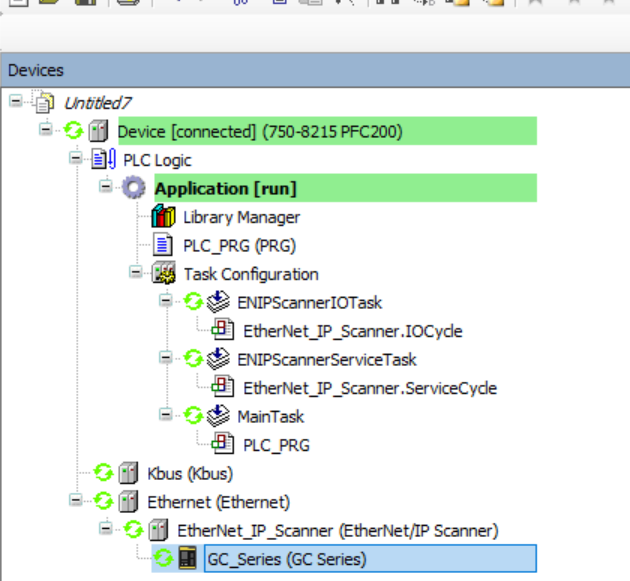This screenshot has height=581, width=630.
Task: Select the EtherNet_IP_Scanner.IOCycle label
Action: point(353,331)
